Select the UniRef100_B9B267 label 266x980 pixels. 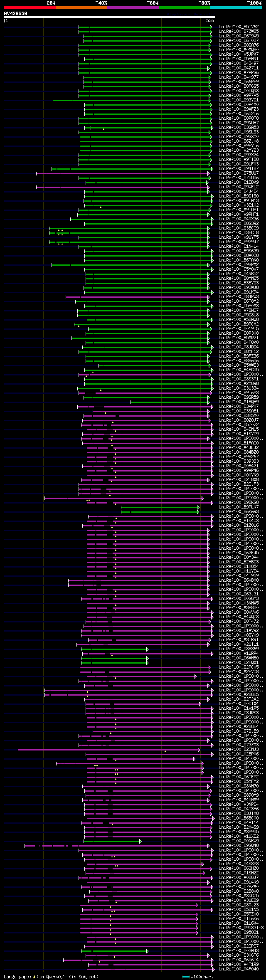click(x=239, y=457)
